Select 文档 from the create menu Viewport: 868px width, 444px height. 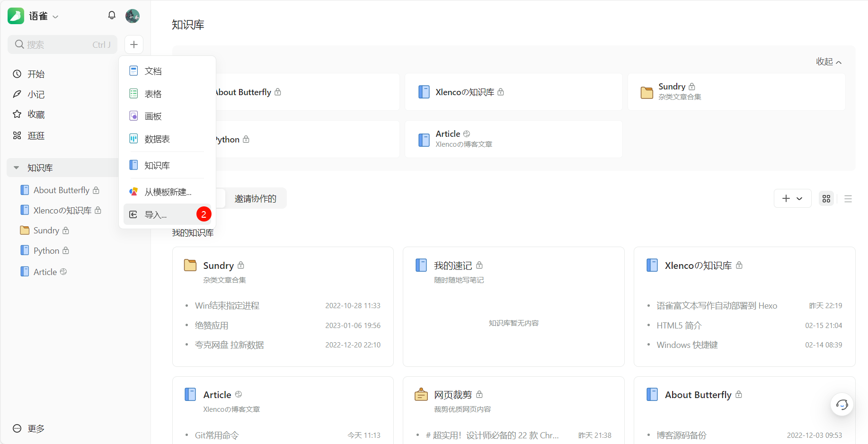pyautogui.click(x=153, y=71)
